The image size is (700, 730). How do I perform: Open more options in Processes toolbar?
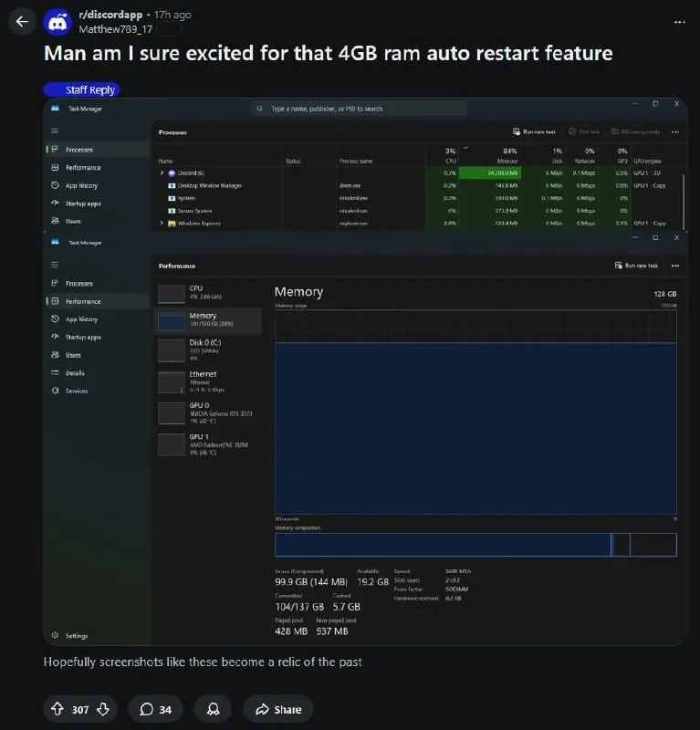(675, 131)
